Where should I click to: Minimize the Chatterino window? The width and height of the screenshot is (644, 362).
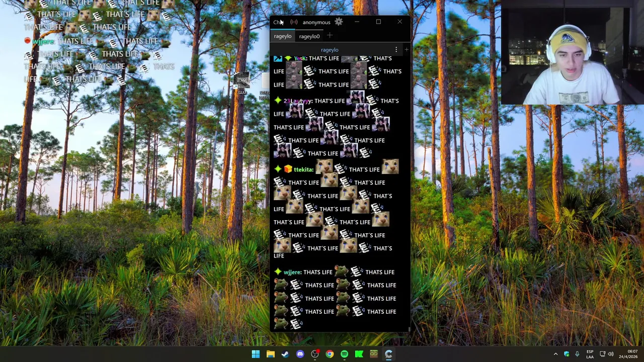click(357, 22)
